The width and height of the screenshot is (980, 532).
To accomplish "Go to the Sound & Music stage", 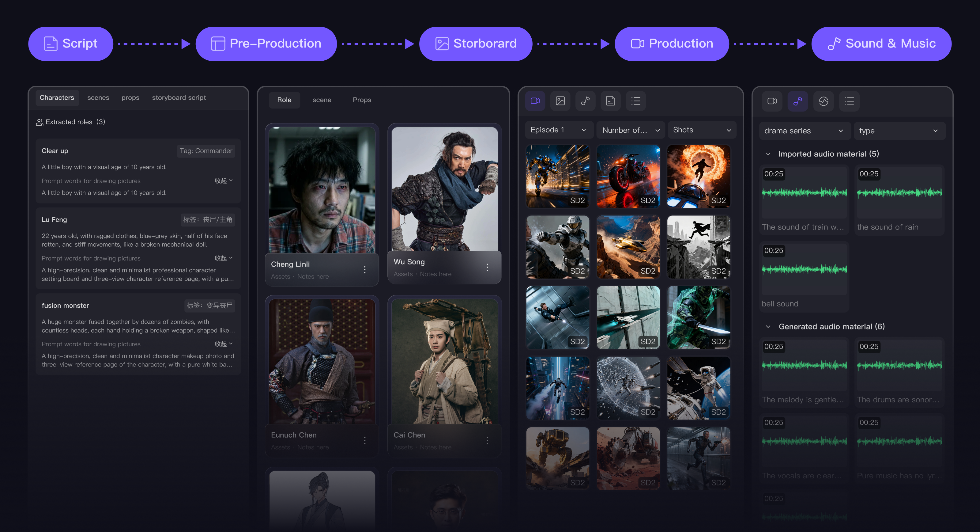I will coord(881,44).
